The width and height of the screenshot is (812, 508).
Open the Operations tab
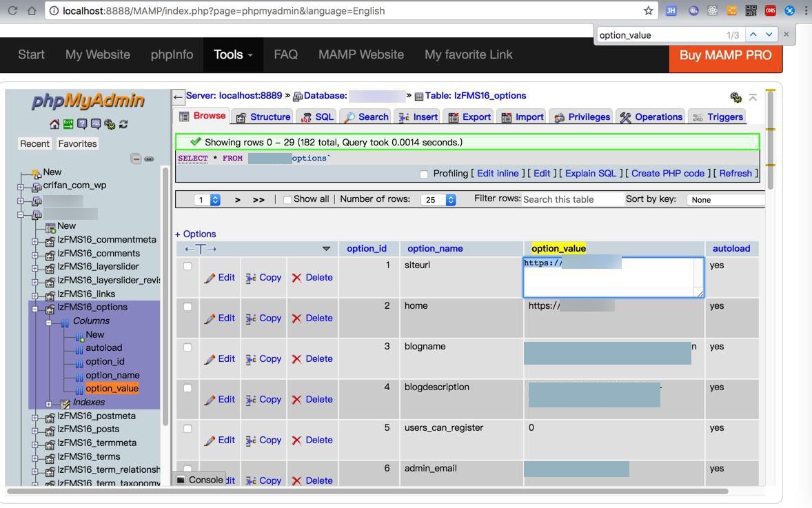(651, 117)
